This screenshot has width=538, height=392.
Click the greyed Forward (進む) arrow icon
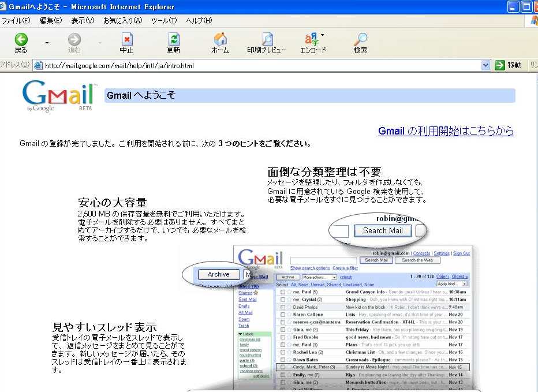point(74,39)
